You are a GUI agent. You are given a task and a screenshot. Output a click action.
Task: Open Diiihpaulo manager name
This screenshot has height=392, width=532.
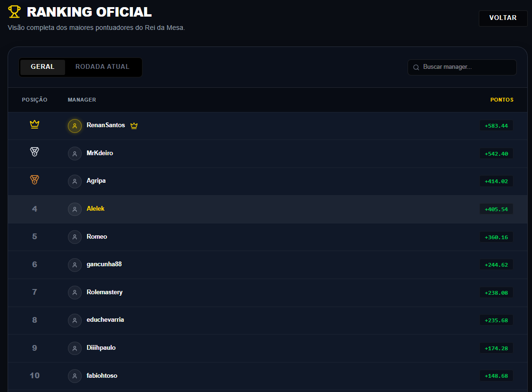tap(101, 347)
